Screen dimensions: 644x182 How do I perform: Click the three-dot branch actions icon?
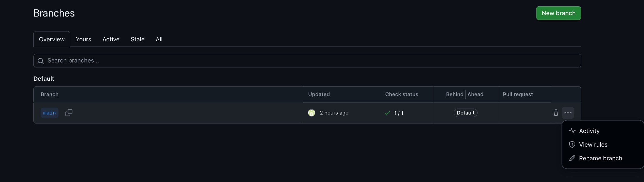point(568,113)
